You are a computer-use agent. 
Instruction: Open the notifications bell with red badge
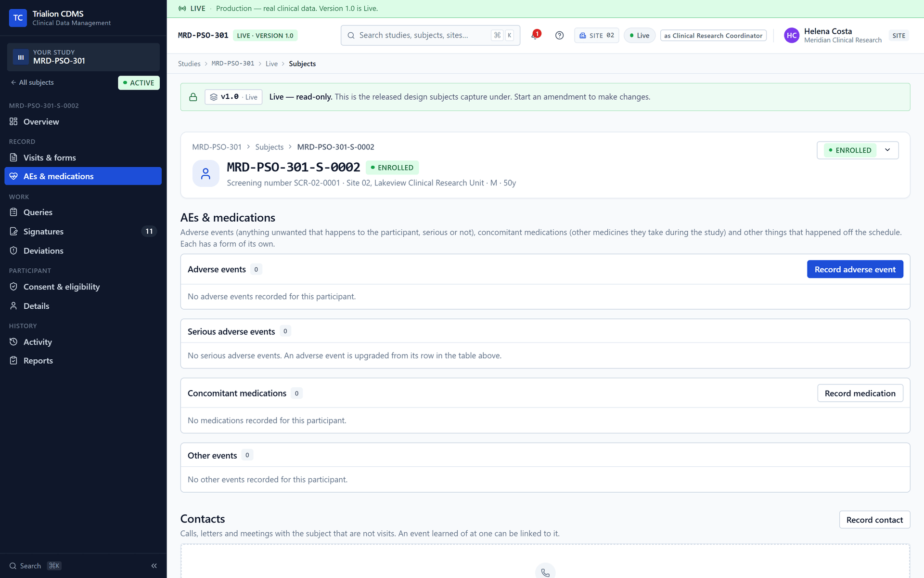[x=535, y=35]
